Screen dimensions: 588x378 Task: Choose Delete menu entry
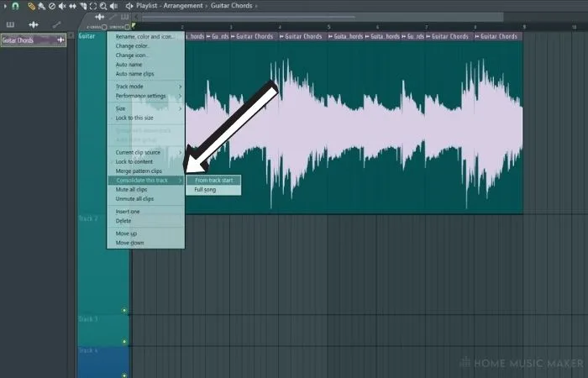point(144,221)
